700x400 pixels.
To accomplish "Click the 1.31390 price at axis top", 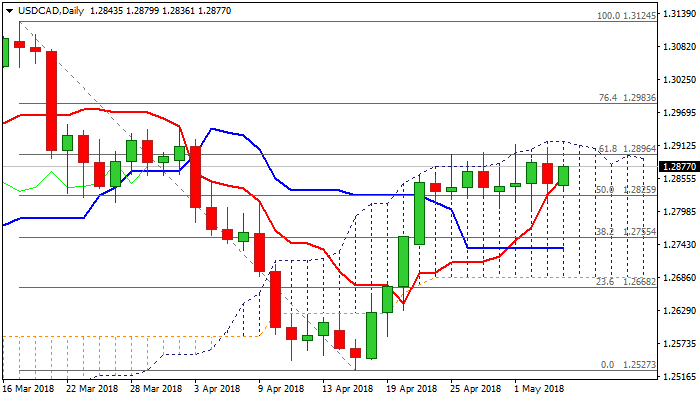I will 679,14.
